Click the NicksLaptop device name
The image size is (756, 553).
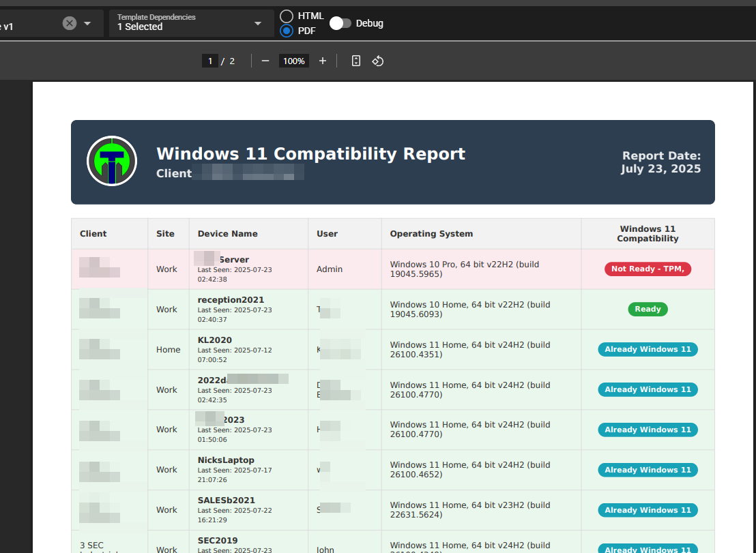click(x=226, y=460)
